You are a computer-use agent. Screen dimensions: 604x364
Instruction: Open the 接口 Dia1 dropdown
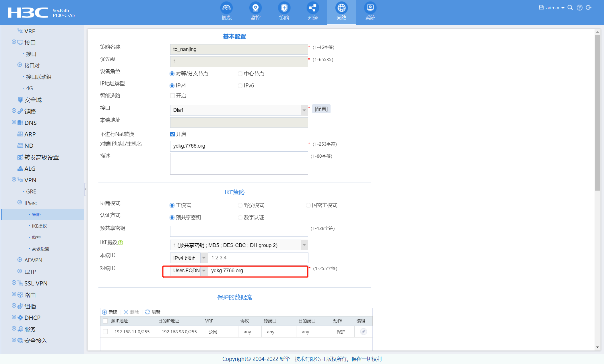(304, 110)
